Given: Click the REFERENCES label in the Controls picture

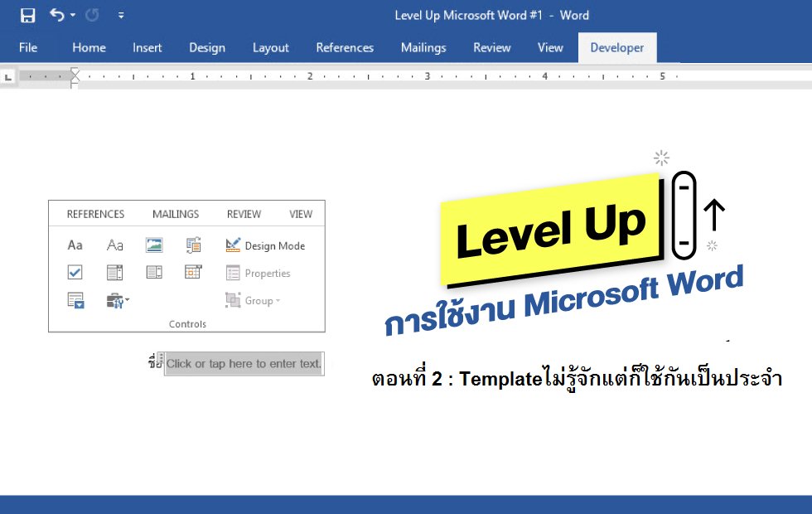Looking at the screenshot, I should point(96,214).
